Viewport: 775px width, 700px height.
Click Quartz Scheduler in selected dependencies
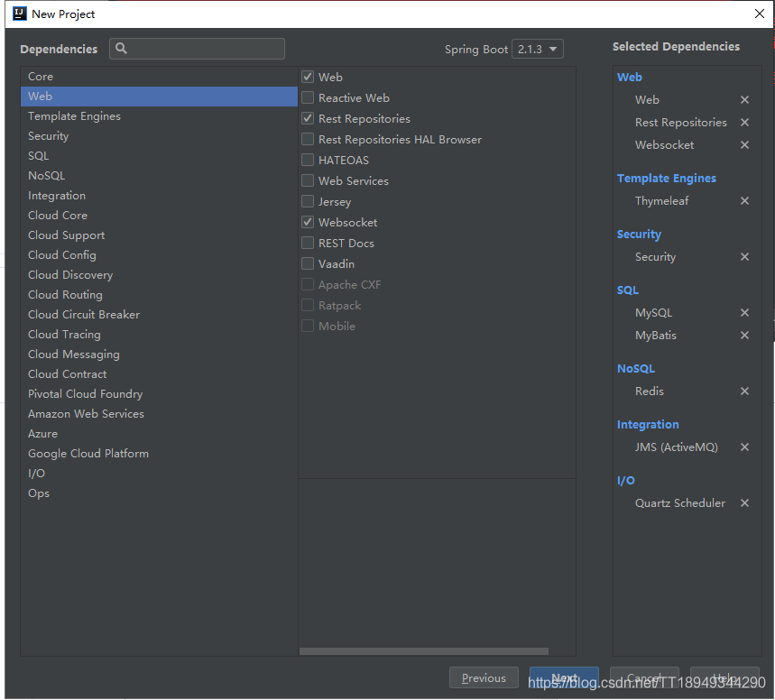[680, 503]
